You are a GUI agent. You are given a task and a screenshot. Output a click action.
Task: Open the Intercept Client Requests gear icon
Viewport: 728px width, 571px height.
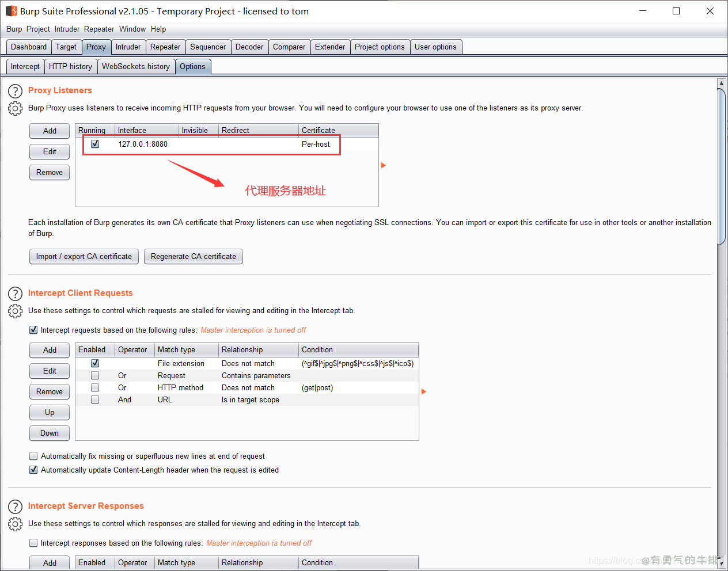click(x=15, y=311)
